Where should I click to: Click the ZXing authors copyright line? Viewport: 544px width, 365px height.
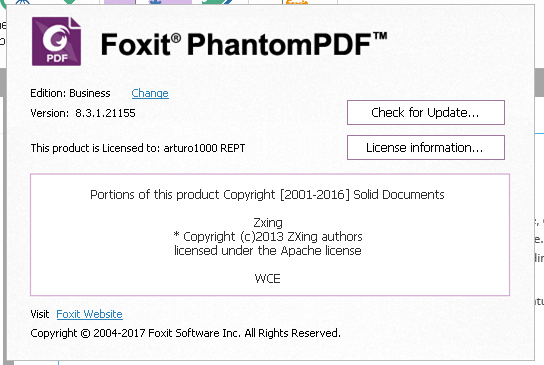pos(268,237)
